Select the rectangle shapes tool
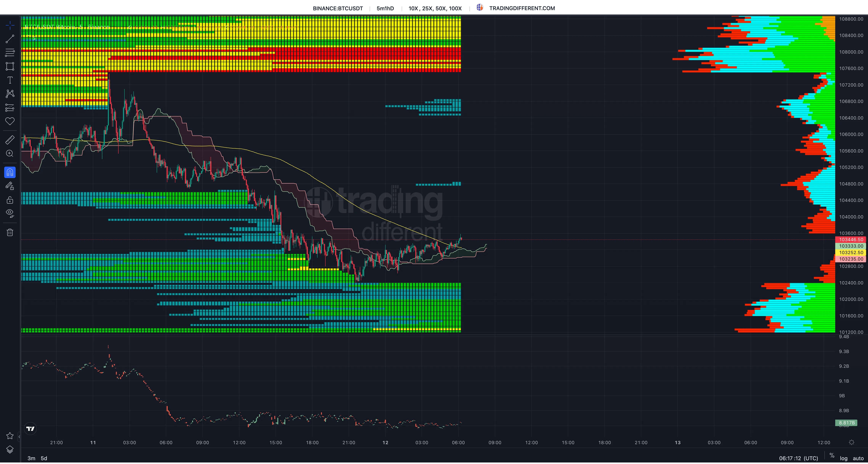The height and width of the screenshot is (464, 868). (10, 66)
